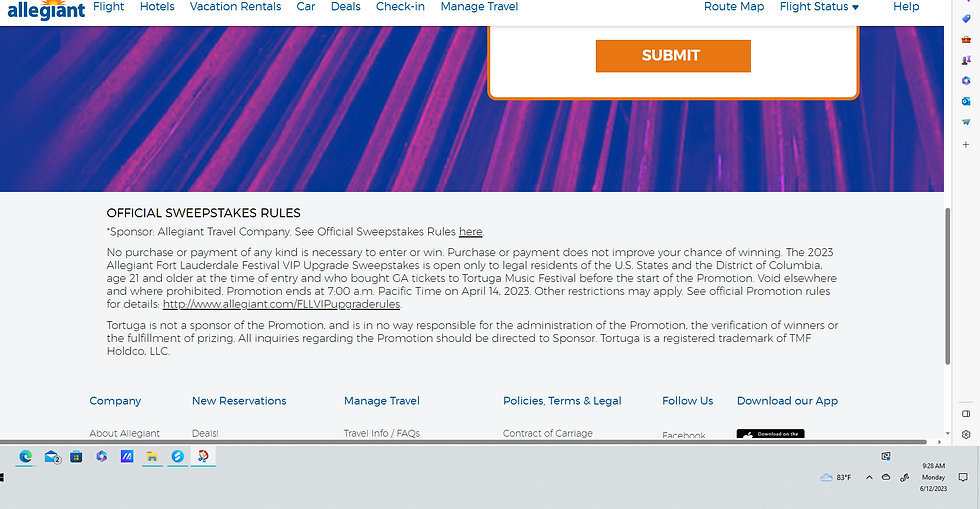Open the weather widget showing 83°F
The height and width of the screenshot is (509, 980).
(x=836, y=477)
